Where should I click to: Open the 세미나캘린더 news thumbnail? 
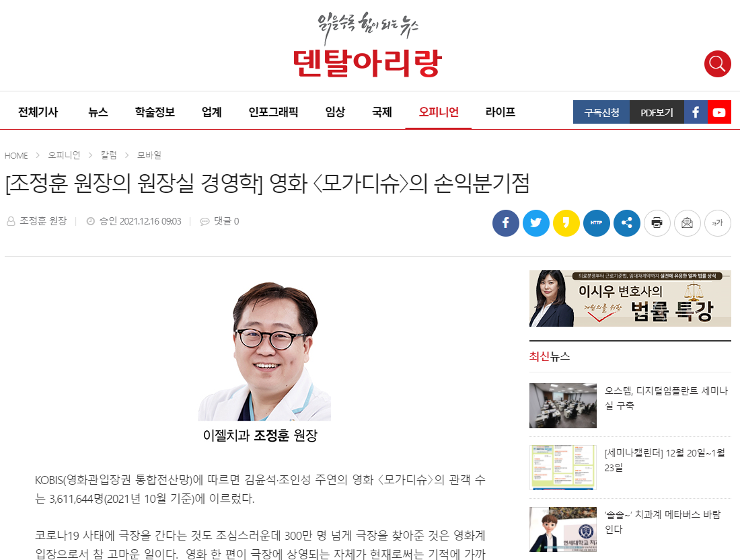(563, 467)
